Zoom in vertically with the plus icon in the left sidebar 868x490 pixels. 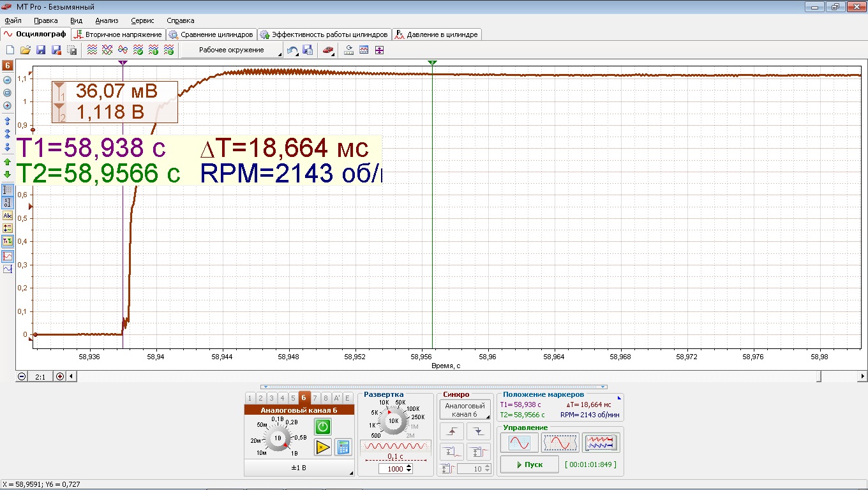[8, 105]
